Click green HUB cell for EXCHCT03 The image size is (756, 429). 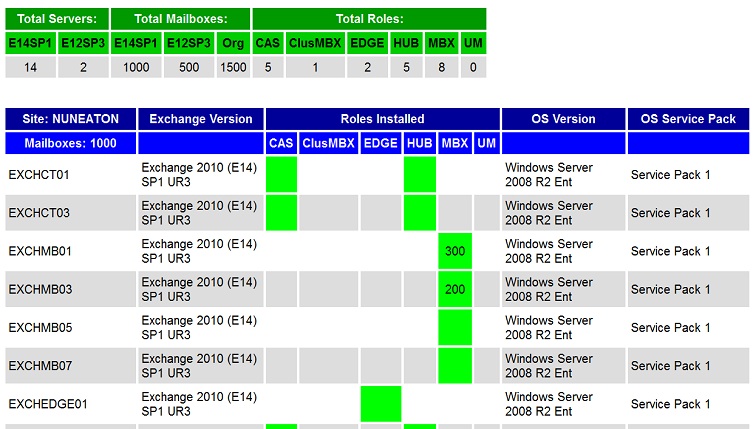coord(419,213)
